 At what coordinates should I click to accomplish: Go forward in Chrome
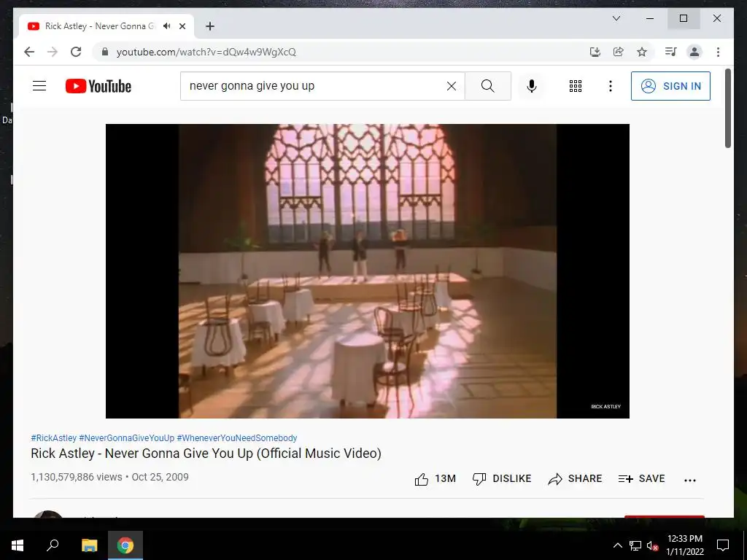(53, 52)
